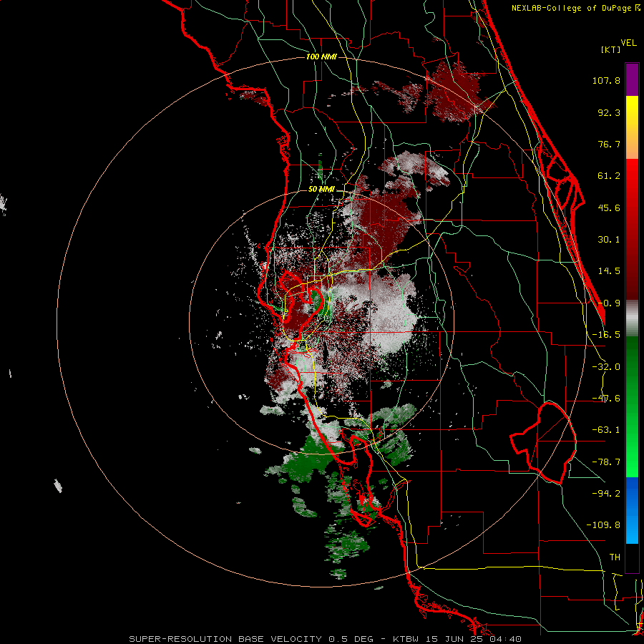Click the -16.5 scale value
Viewport: 644px width, 644px height.
pos(606,335)
